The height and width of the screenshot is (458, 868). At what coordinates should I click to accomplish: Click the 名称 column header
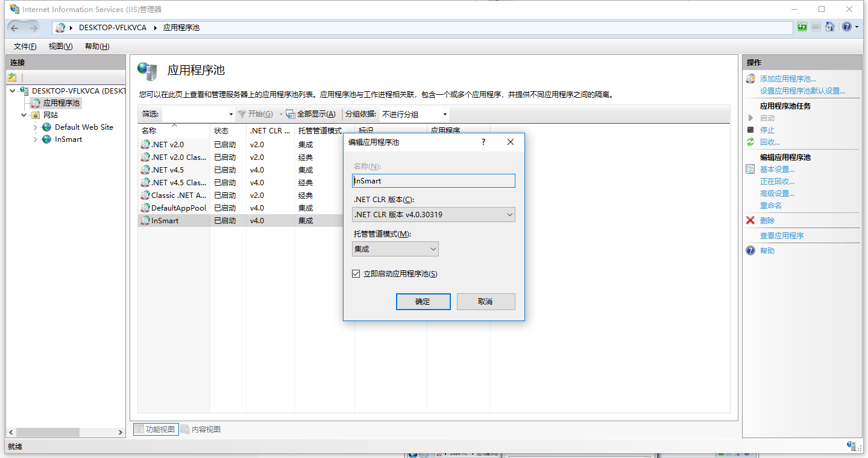point(174,131)
